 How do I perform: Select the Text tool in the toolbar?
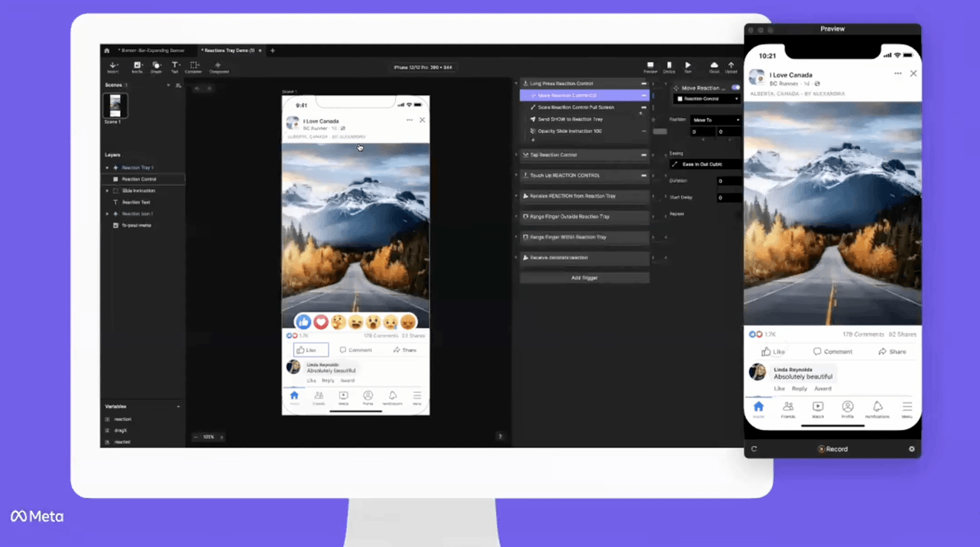174,67
